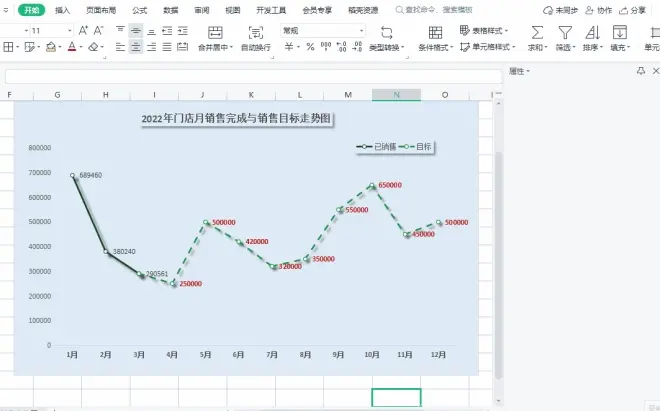Screen dimensions: 660x411
Task: Click the cell borders icon
Action: [x=8, y=47]
